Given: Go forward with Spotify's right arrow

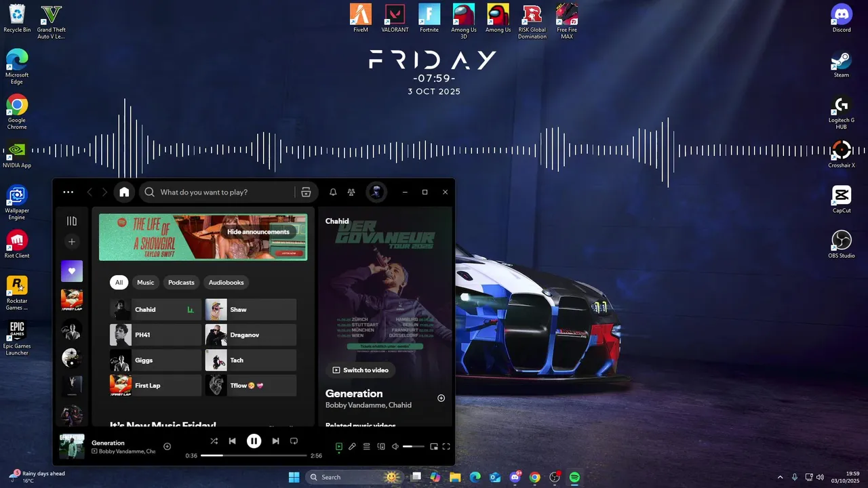Looking at the screenshot, I should click(104, 192).
